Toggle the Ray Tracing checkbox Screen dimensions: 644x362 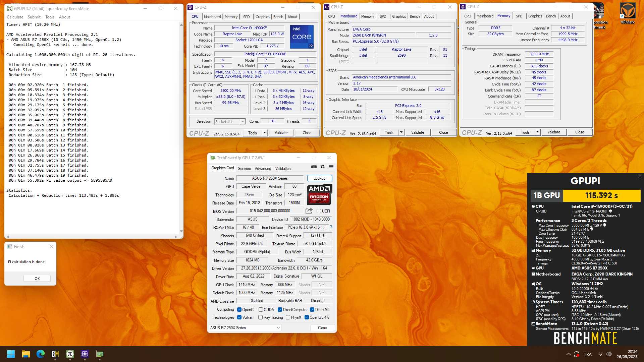[260, 317]
